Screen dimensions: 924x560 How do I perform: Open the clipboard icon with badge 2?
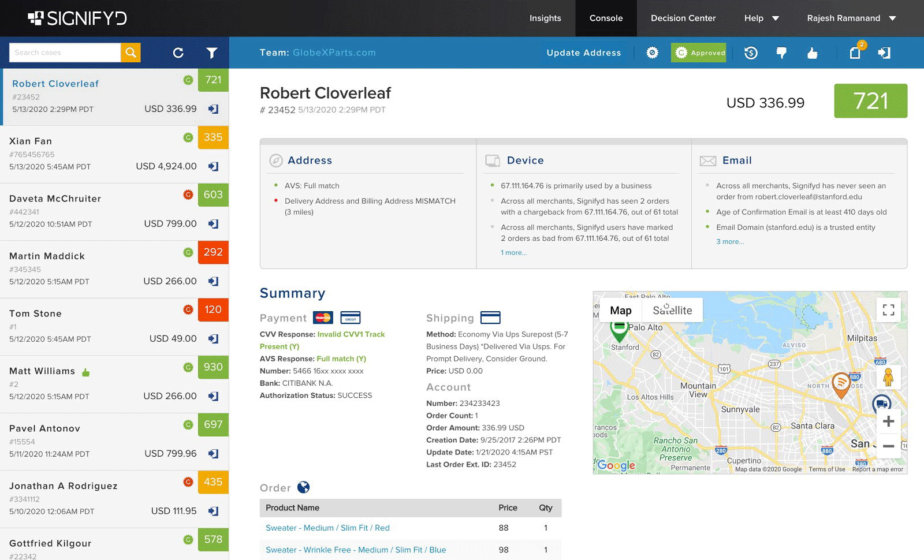[x=855, y=52]
